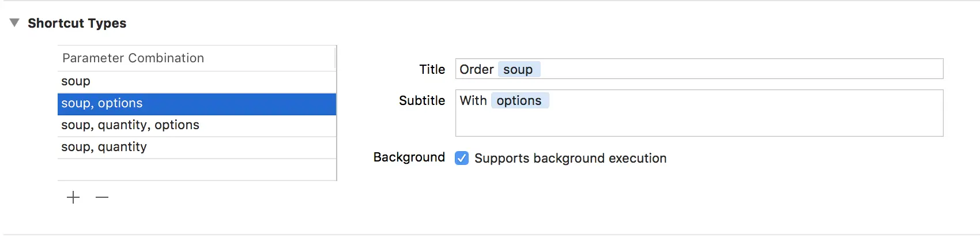Click the remove combination minus button
This screenshot has width=980, height=248.
(102, 198)
